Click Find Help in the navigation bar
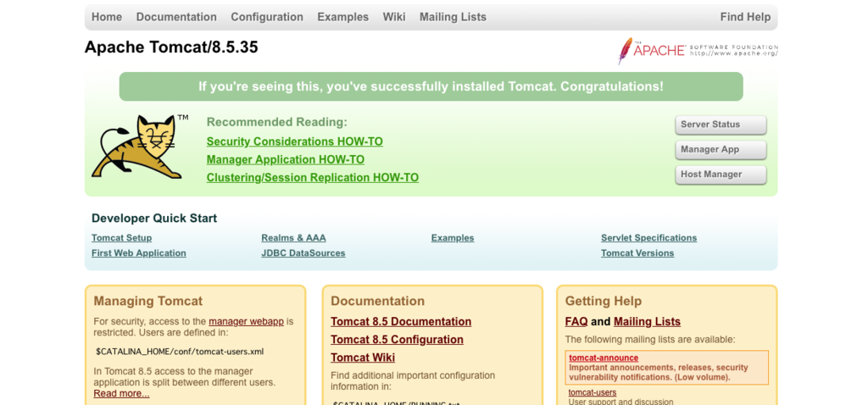The image size is (868, 405). pos(745,17)
